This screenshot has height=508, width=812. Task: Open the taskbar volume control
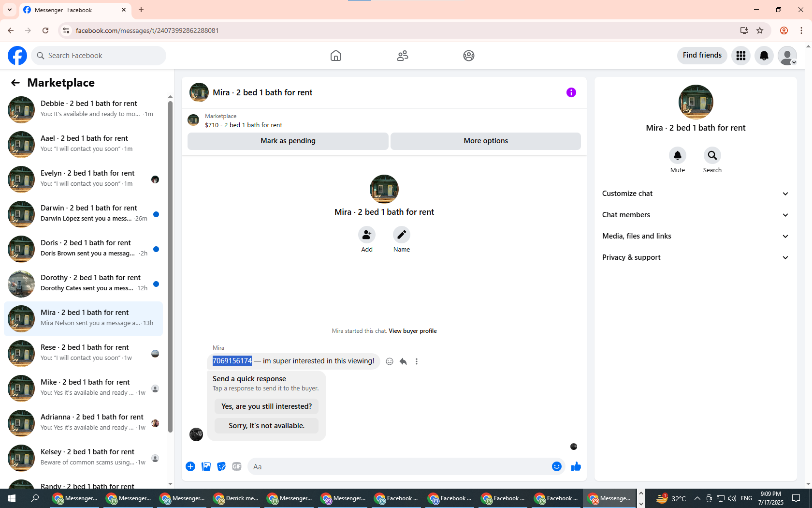point(732,498)
